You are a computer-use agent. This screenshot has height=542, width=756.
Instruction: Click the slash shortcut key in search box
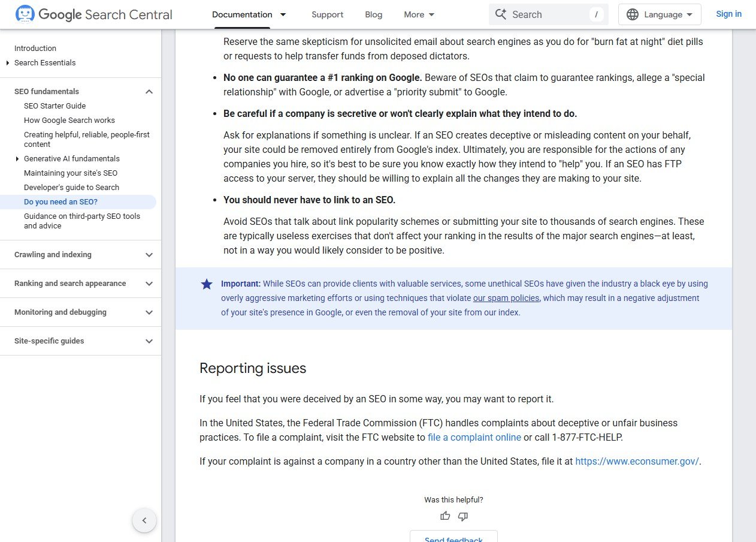pos(596,14)
